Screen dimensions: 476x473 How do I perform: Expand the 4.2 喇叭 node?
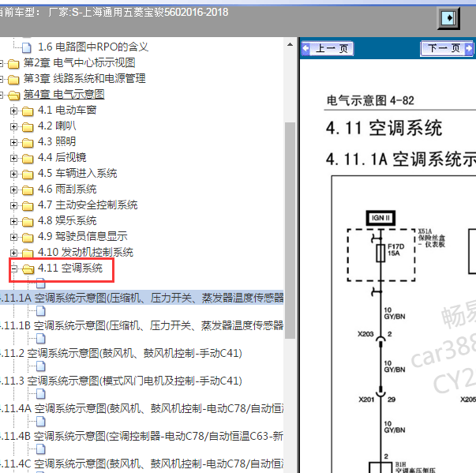pos(13,126)
